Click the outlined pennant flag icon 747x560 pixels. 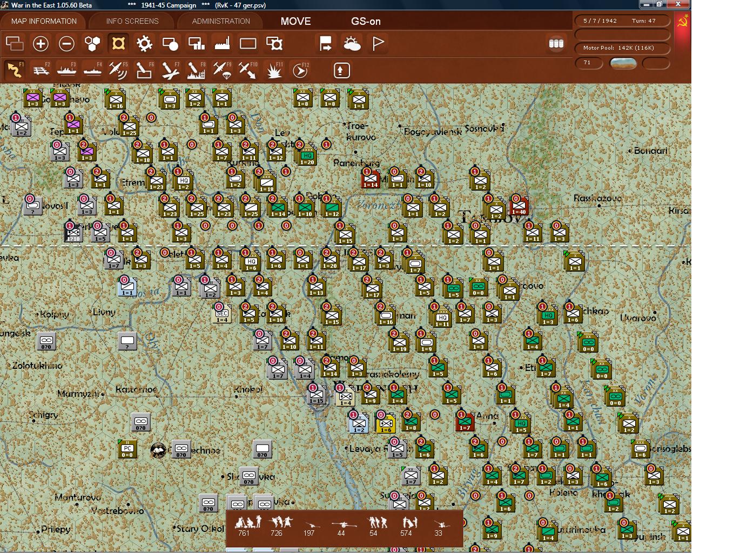(x=378, y=43)
